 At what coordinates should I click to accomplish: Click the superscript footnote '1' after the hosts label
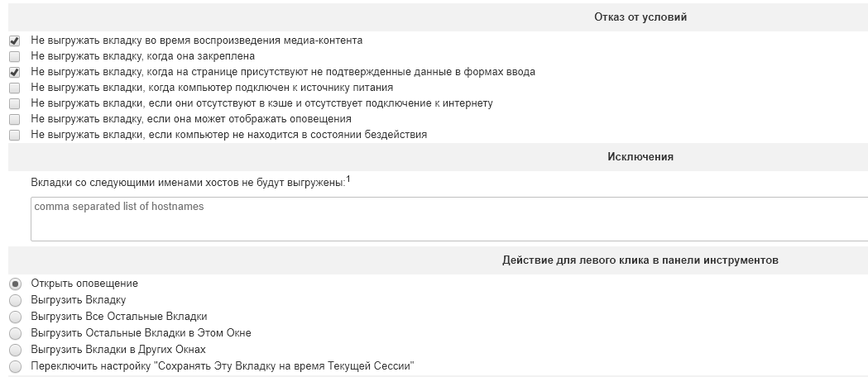pyautogui.click(x=348, y=179)
